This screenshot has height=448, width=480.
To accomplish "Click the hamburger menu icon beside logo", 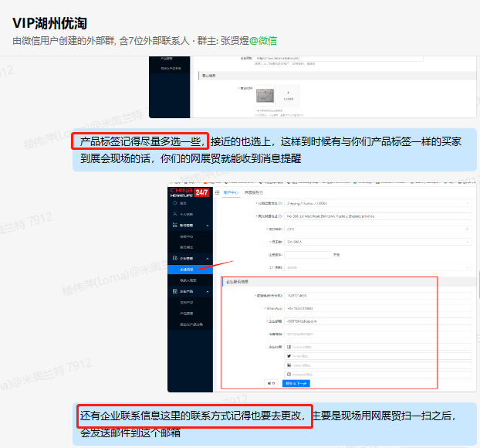I will point(219,192).
